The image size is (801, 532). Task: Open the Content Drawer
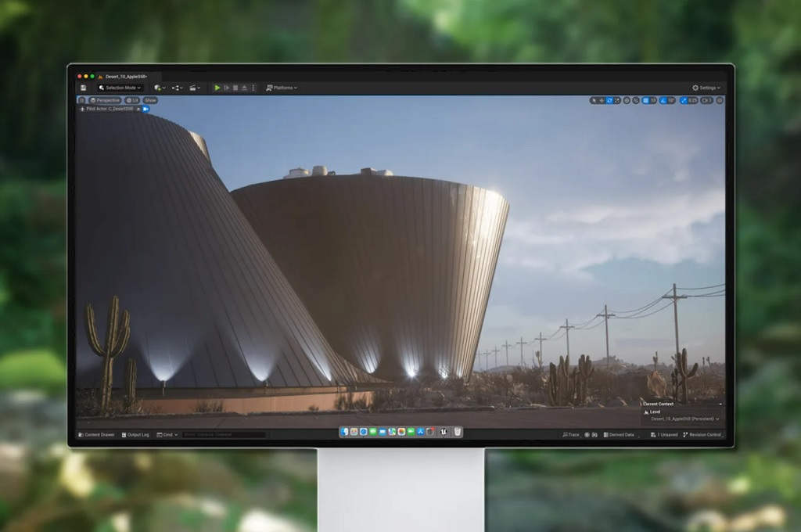pos(96,435)
